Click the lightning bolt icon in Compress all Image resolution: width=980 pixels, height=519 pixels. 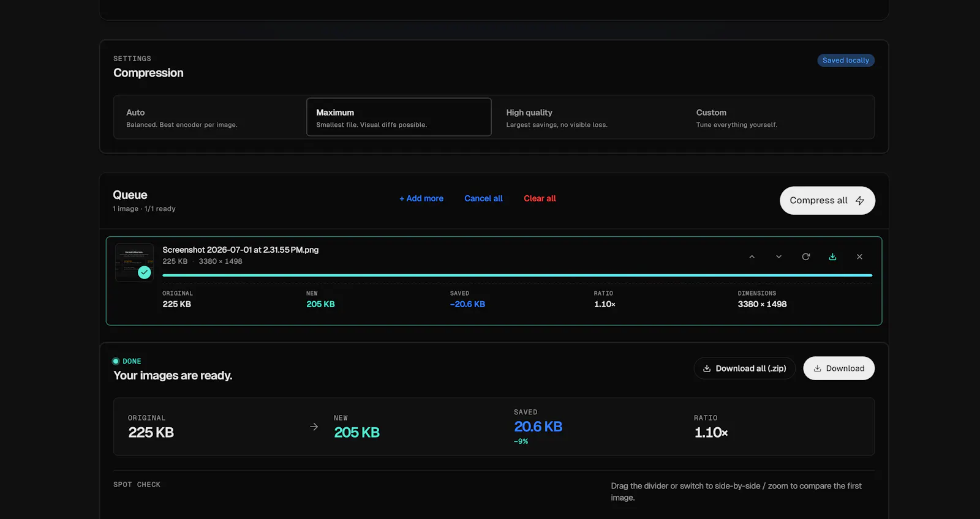click(860, 201)
